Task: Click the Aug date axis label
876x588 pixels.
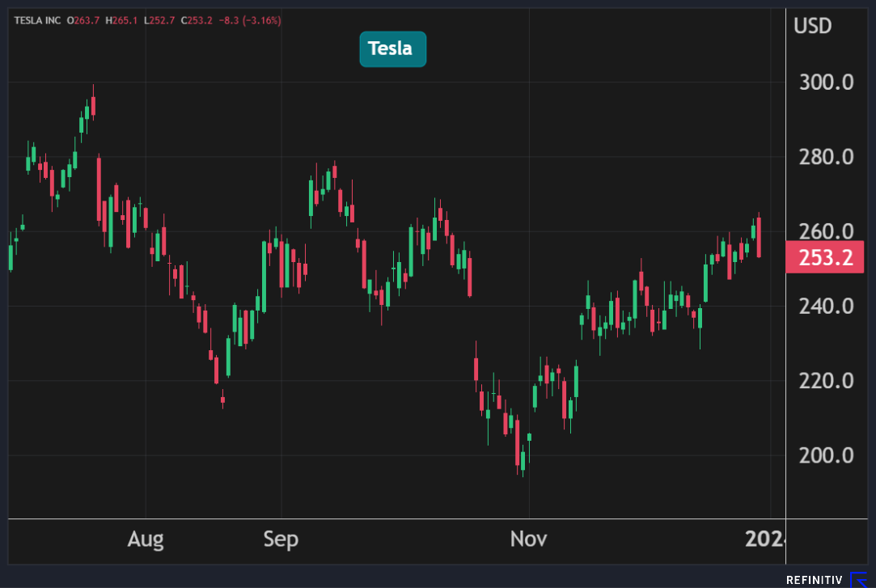Action: (146, 539)
